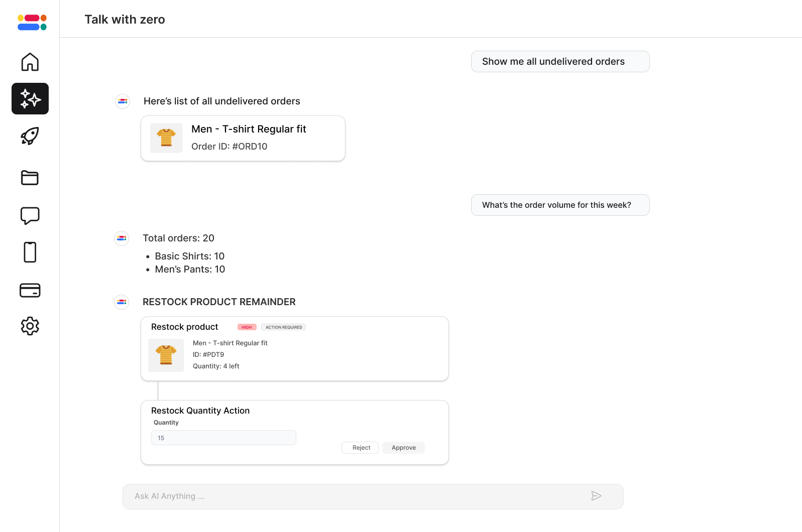Image resolution: width=802 pixels, height=532 pixels.
Task: Click the ACTION REQUIRED badge
Action: tap(284, 327)
